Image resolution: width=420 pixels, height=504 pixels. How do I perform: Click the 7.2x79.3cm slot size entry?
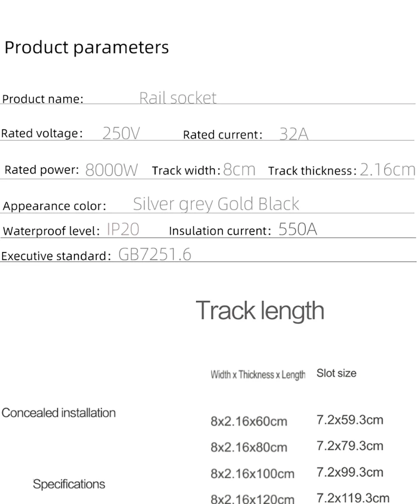pyautogui.click(x=350, y=446)
